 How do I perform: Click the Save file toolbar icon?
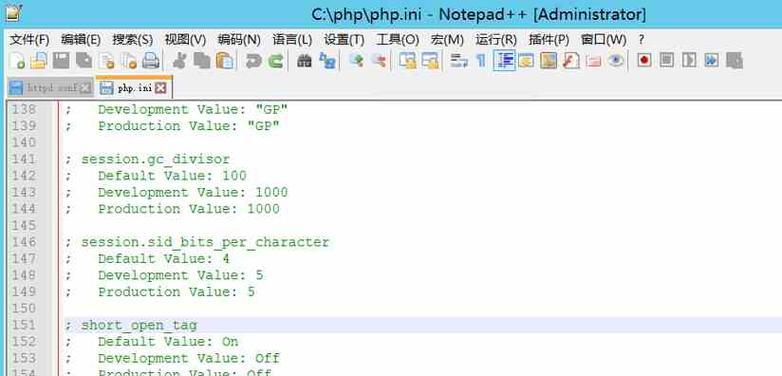61,61
